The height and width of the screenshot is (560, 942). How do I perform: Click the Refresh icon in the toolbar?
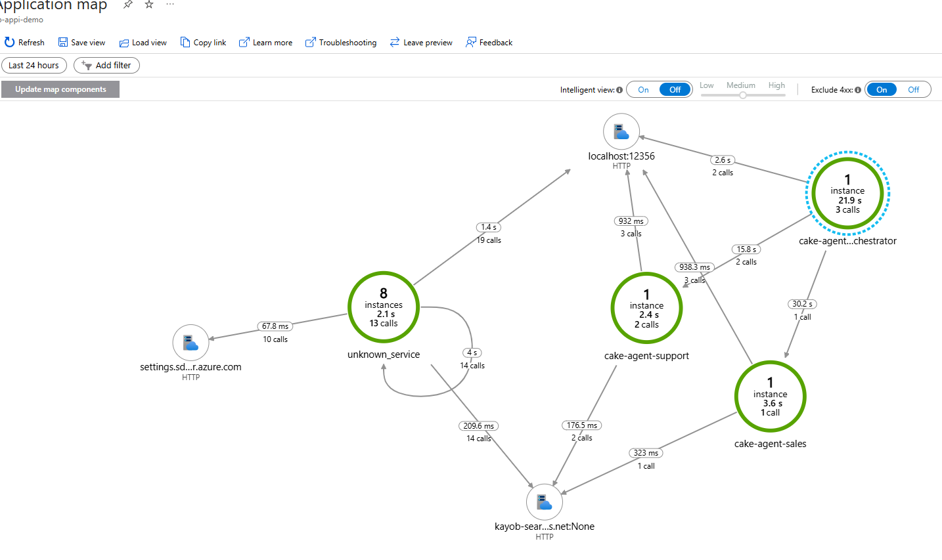coord(9,42)
